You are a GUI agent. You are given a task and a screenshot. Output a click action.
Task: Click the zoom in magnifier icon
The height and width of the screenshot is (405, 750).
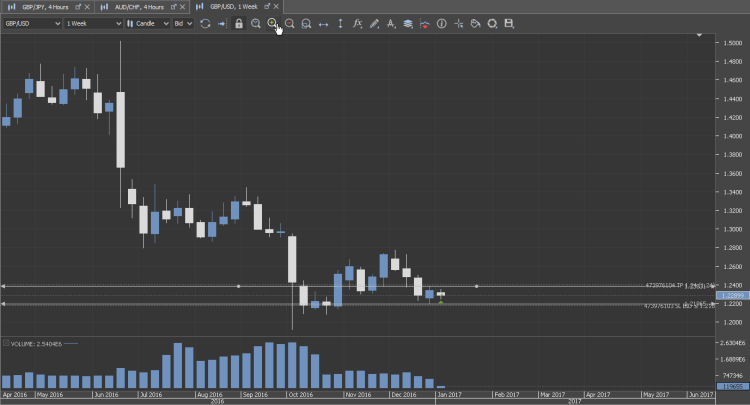click(272, 23)
